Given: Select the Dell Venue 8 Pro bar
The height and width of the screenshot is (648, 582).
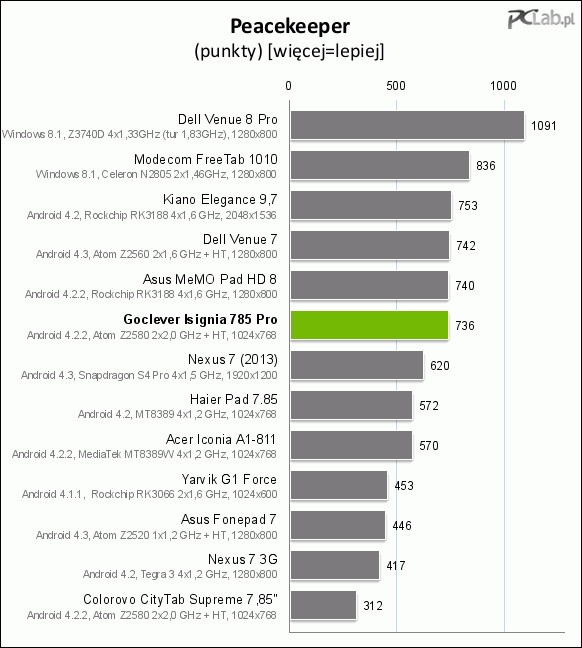Looking at the screenshot, I should pos(407,125).
